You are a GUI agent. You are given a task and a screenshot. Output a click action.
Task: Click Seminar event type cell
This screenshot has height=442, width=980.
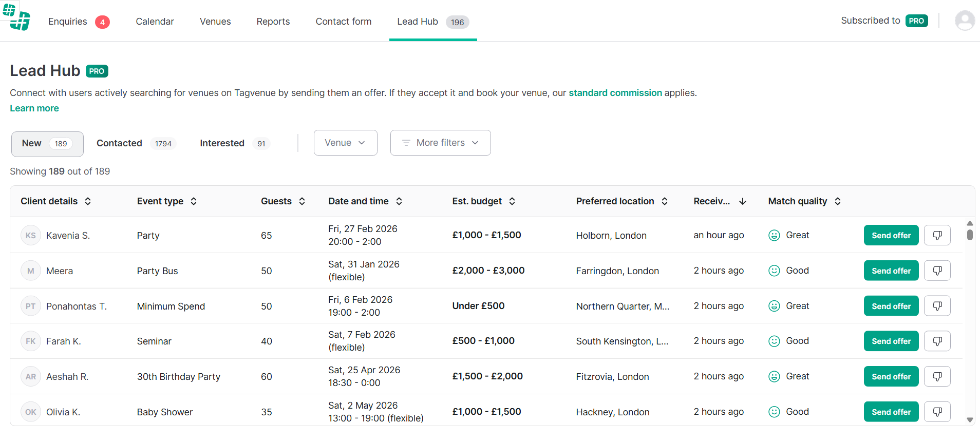tap(154, 341)
